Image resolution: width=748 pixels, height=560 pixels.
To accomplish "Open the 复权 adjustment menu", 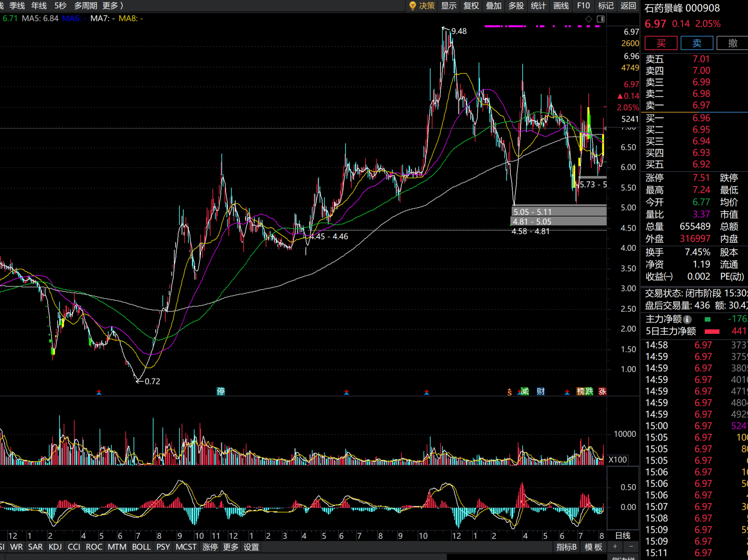I will (x=471, y=6).
